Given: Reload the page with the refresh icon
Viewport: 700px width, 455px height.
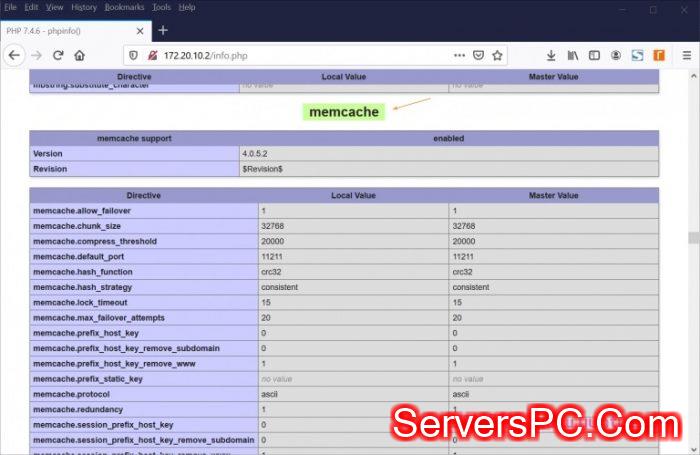Looking at the screenshot, I should coord(59,55).
